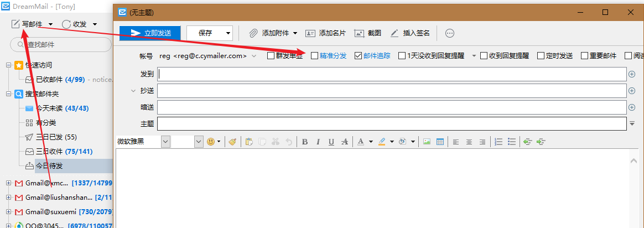Viewport: 644px width, 228px height.
Task: Open the dropdown arrow beside 收发
Action: tap(95, 24)
